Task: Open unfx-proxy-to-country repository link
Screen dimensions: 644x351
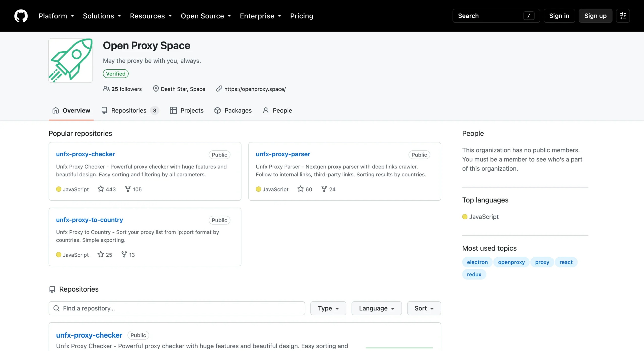Action: (x=89, y=220)
